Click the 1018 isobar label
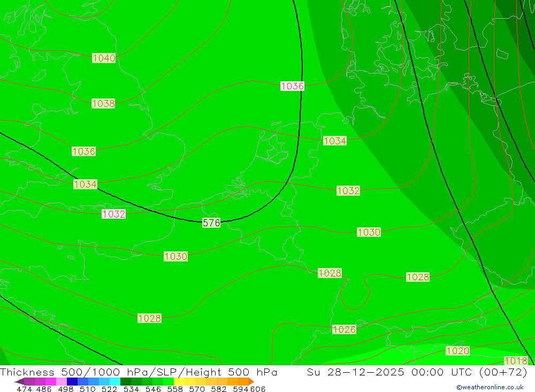This screenshot has width=535, height=392. (x=516, y=360)
